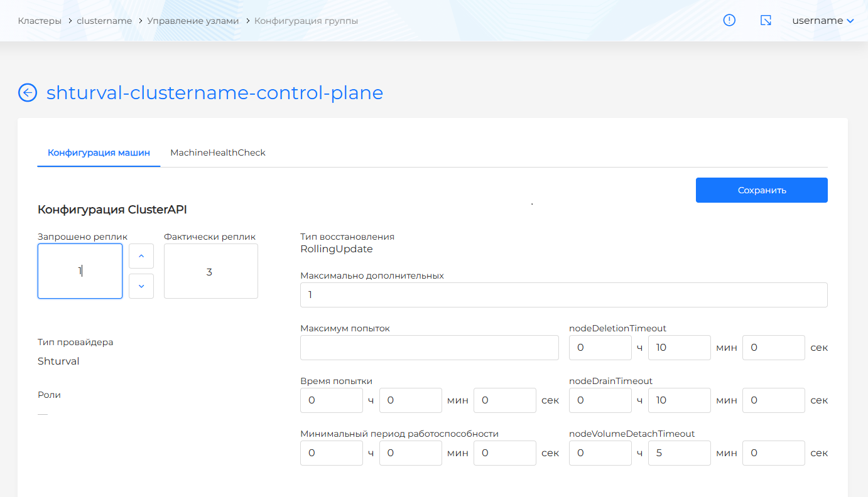The height and width of the screenshot is (497, 868).
Task: Open the username dropdown menu
Action: (x=823, y=21)
